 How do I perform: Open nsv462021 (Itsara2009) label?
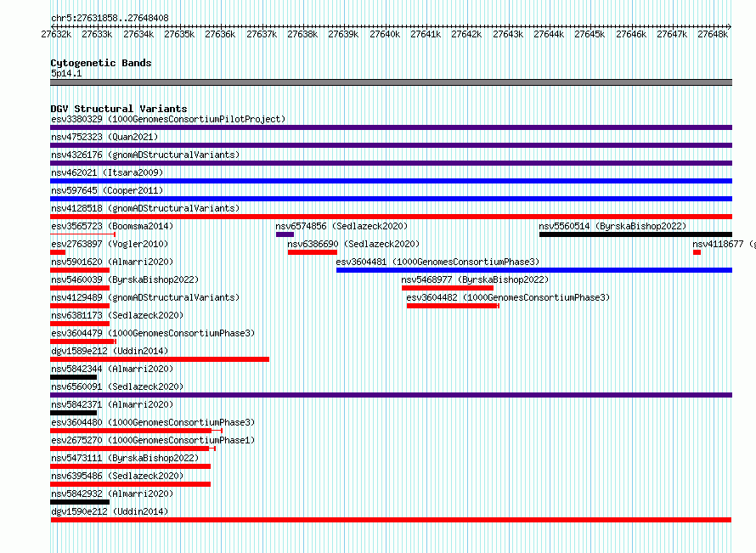107,172
